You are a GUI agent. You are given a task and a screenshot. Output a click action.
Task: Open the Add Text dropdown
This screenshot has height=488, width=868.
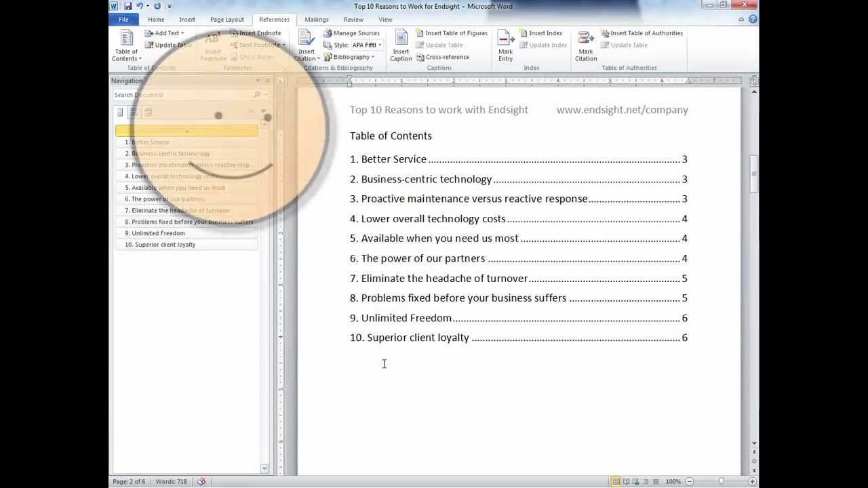(x=165, y=33)
